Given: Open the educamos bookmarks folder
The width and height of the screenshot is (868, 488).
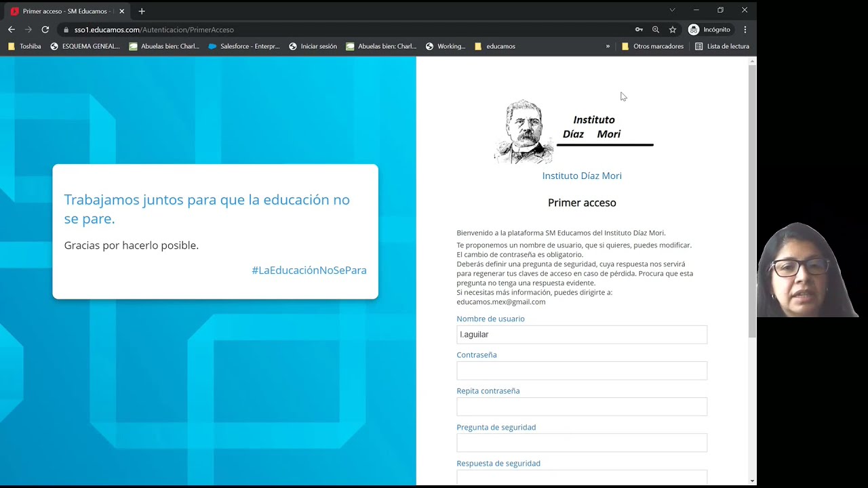Looking at the screenshot, I should [495, 46].
